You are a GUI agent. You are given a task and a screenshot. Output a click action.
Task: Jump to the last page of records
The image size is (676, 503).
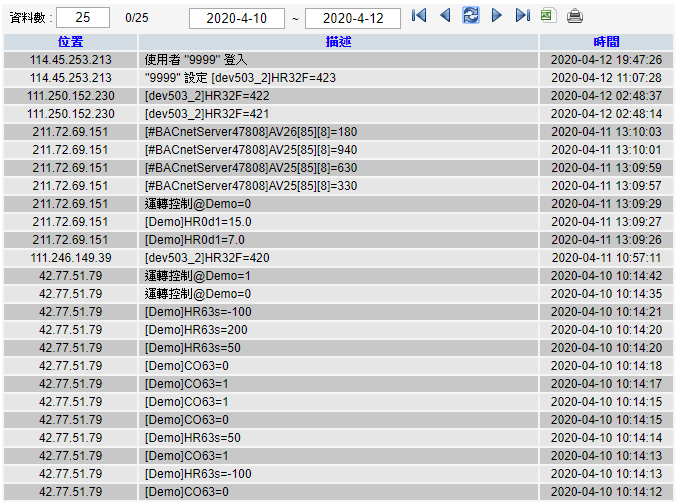pyautogui.click(x=522, y=16)
